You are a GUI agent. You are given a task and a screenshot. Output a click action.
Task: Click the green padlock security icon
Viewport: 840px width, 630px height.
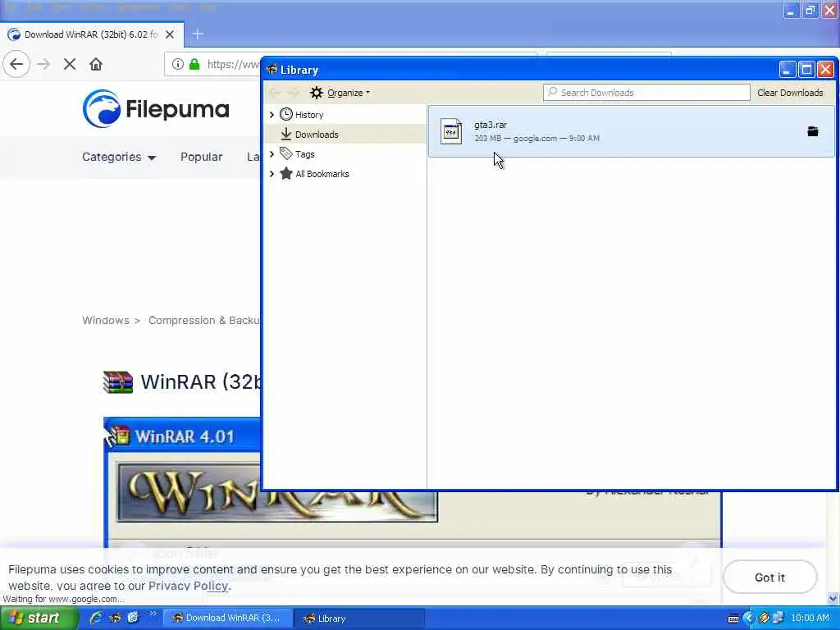(194, 64)
